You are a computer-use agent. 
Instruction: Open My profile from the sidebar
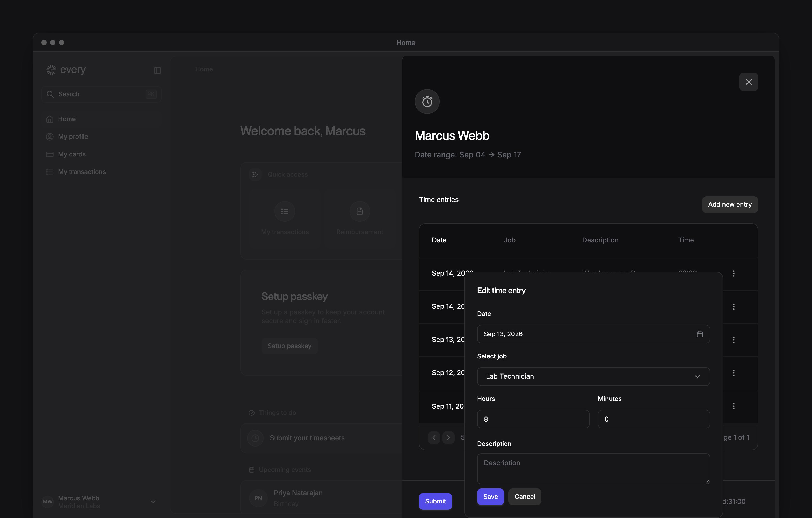[x=101, y=136]
